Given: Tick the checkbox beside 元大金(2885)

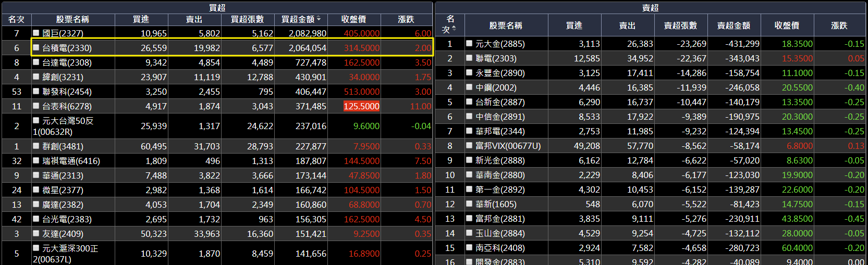Looking at the screenshot, I should [x=469, y=43].
